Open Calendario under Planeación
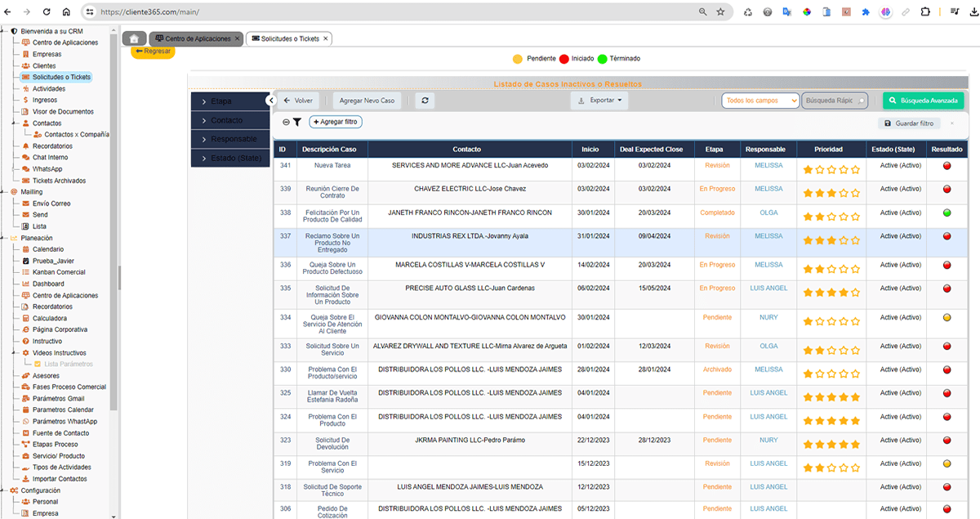 48,249
